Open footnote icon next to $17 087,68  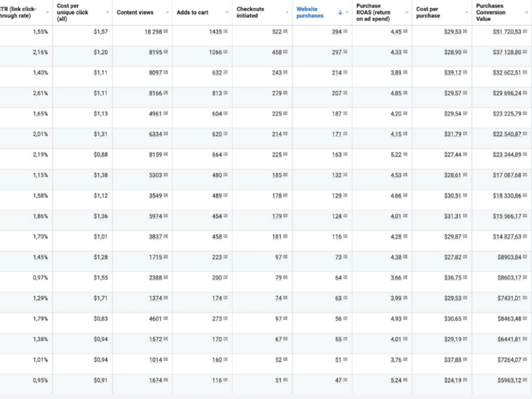[x=525, y=175]
